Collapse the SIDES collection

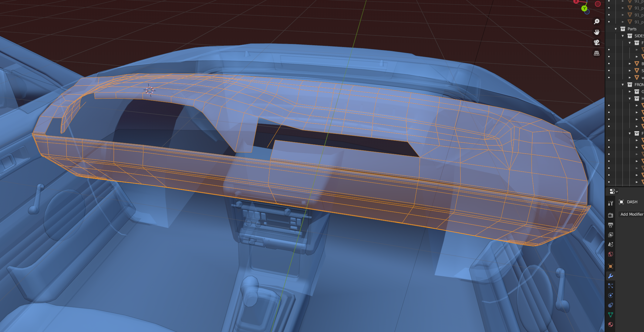click(x=623, y=36)
